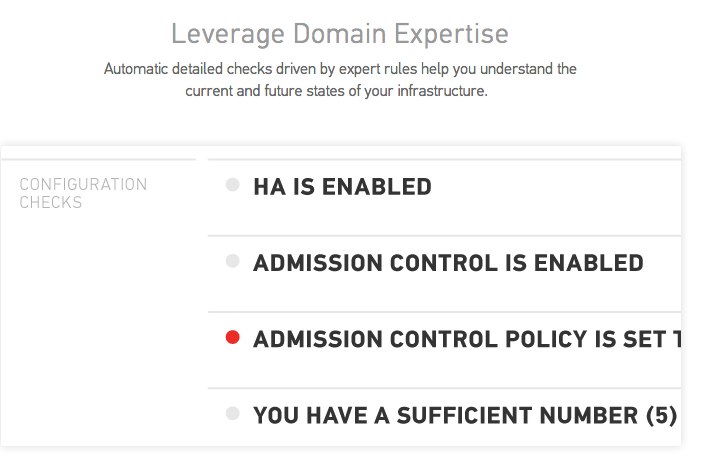The height and width of the screenshot is (465, 714).
Task: Click gray dot beside YOU HAVE A SUFFICIENT NUMBER
Action: pyautogui.click(x=233, y=412)
